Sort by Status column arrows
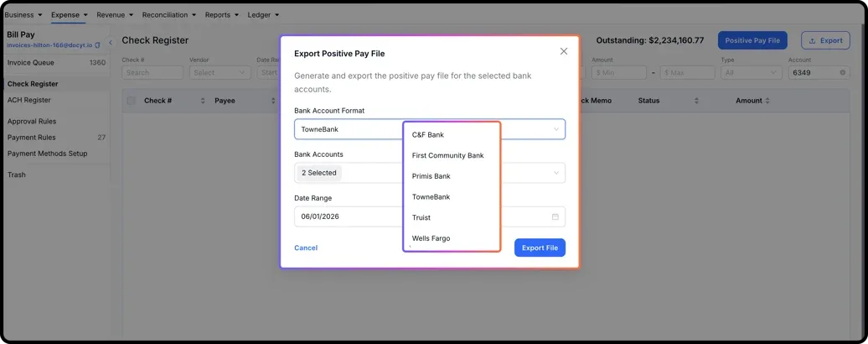The height and width of the screenshot is (344, 868). 696,101
